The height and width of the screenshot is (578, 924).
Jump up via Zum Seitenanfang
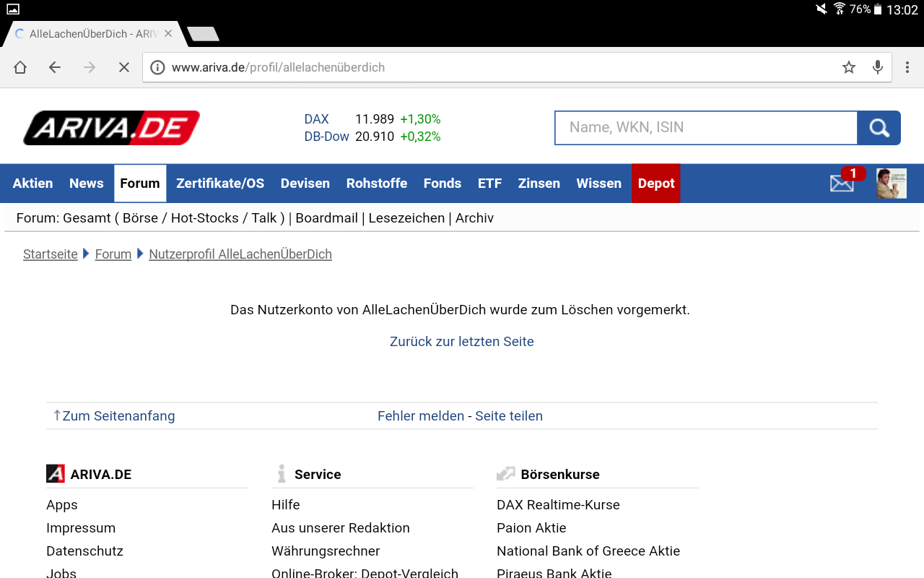pyautogui.click(x=113, y=415)
